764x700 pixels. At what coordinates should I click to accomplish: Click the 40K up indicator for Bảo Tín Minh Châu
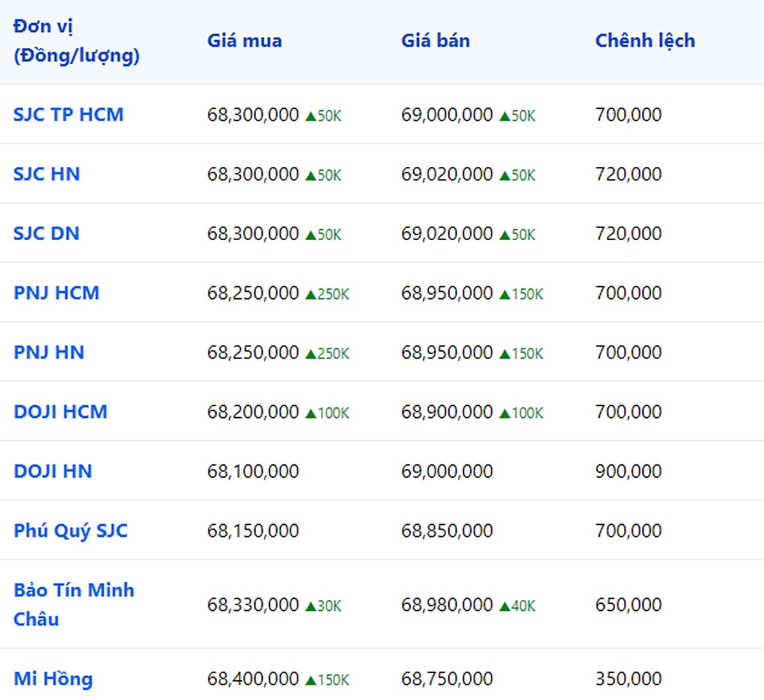coord(518,606)
